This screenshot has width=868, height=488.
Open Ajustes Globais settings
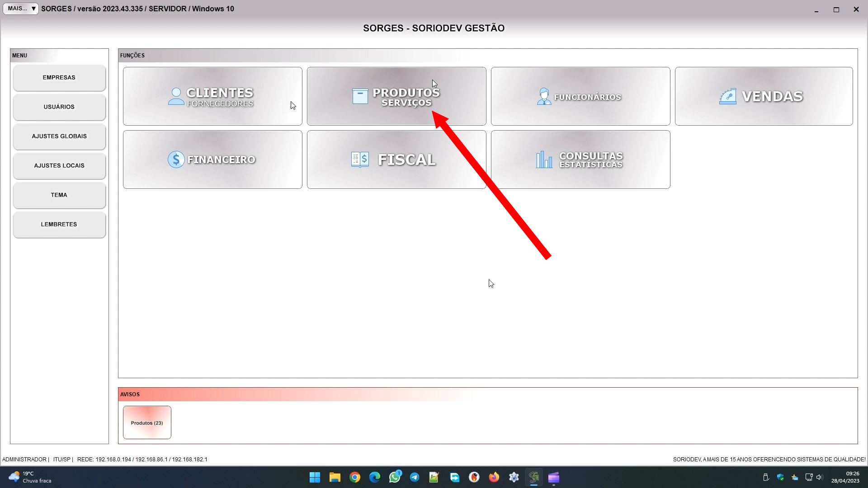pyautogui.click(x=59, y=136)
